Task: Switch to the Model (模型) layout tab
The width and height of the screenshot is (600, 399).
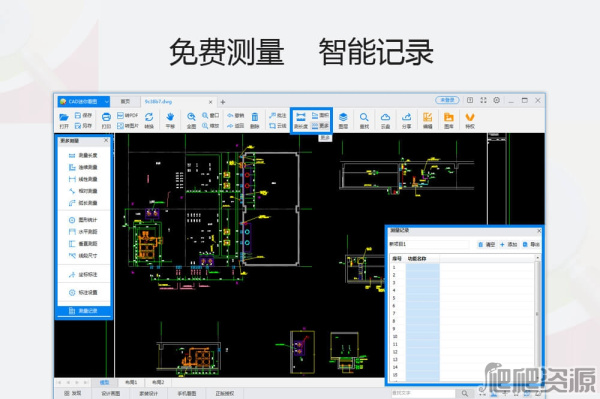Action: [x=104, y=382]
